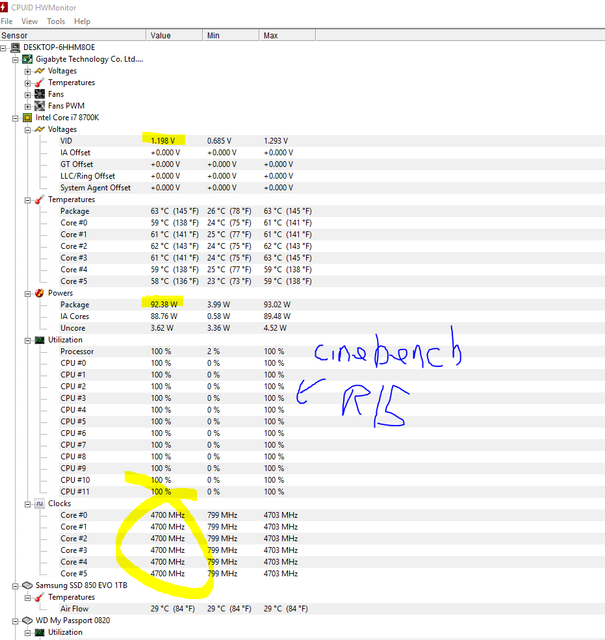Collapse the Gigabyte Technology node
Viewport: 605px width, 640px height.
[x=16, y=60]
